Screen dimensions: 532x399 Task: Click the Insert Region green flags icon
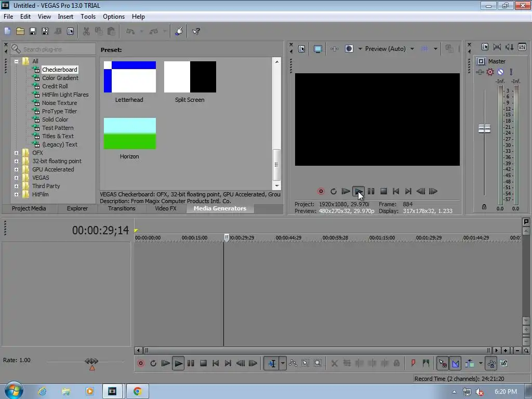point(426,363)
